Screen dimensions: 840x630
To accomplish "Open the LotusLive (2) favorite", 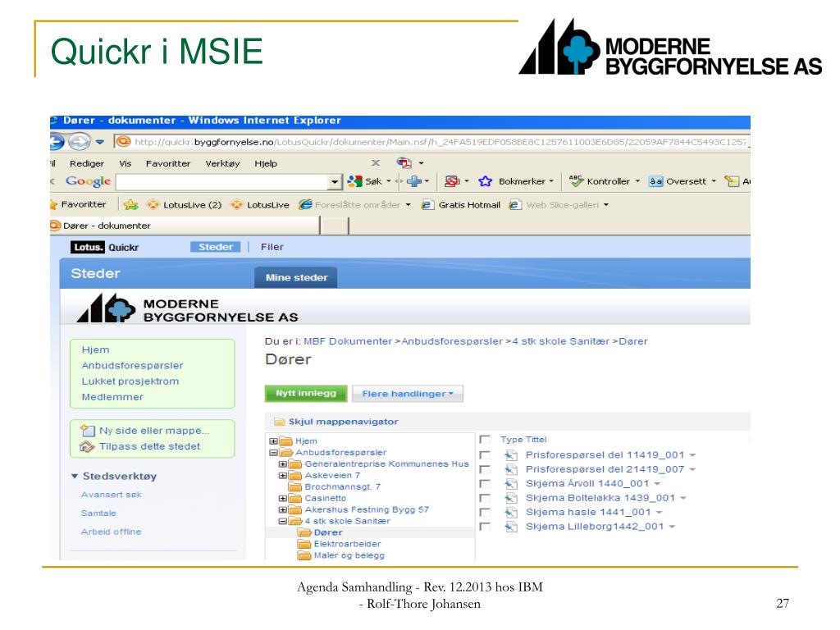I will 185,204.
